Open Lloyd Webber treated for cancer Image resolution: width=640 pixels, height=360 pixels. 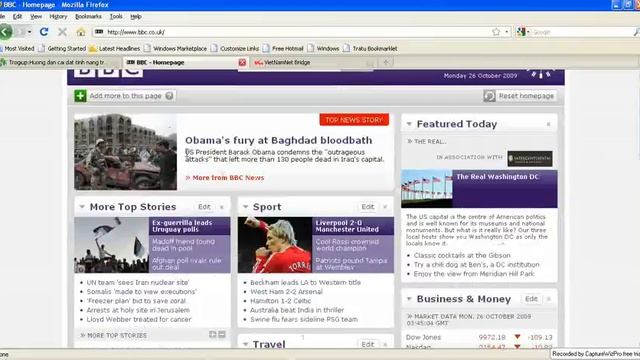[x=139, y=320]
